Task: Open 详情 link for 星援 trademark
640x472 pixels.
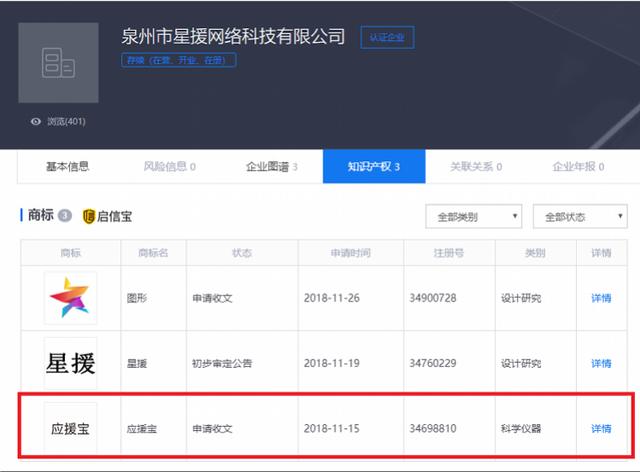Action: coord(601,363)
